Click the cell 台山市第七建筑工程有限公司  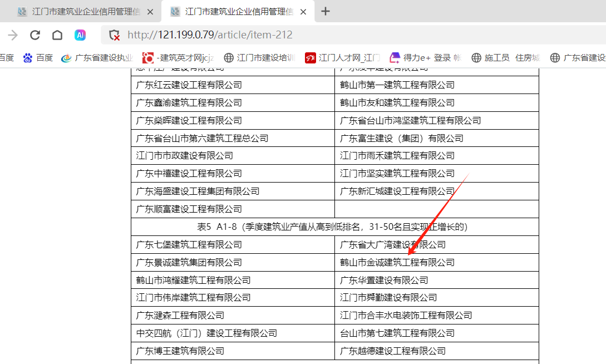pyautogui.click(x=437, y=333)
